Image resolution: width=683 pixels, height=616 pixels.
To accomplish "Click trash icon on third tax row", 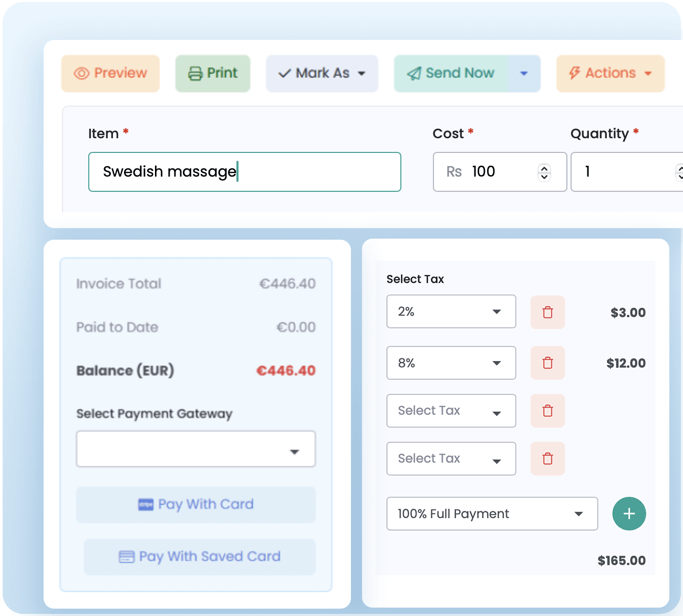I will (x=547, y=410).
